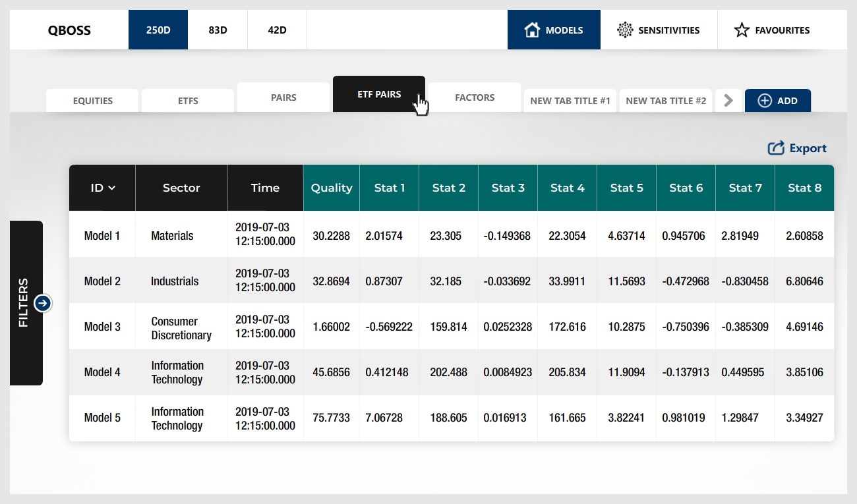The image size is (857, 504).
Task: Click the QBOSS logo
Action: click(x=69, y=30)
